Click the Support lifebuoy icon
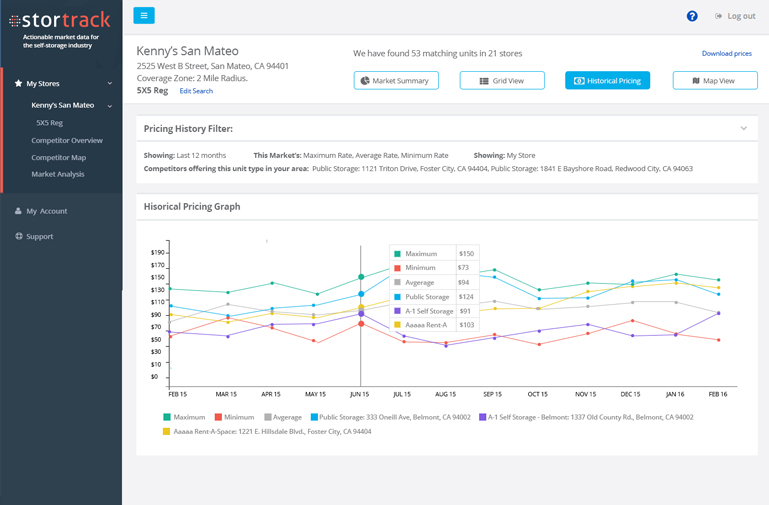The width and height of the screenshot is (769, 505). pos(18,236)
